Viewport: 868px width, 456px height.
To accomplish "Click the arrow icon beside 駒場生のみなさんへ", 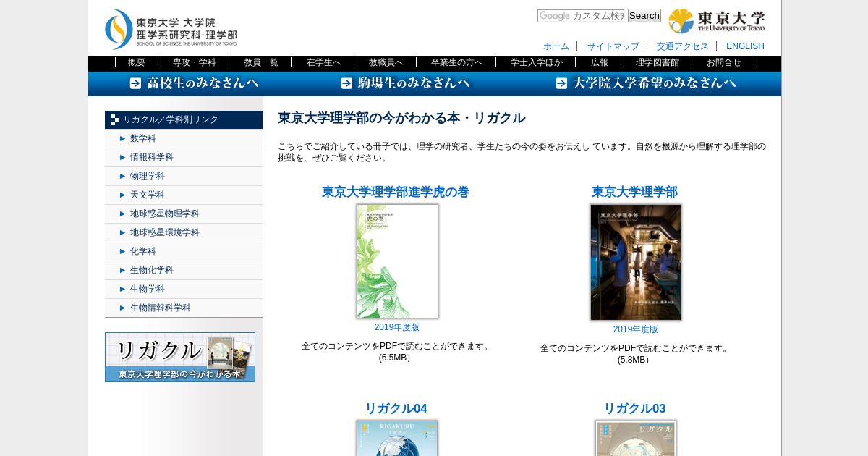I will click(346, 83).
